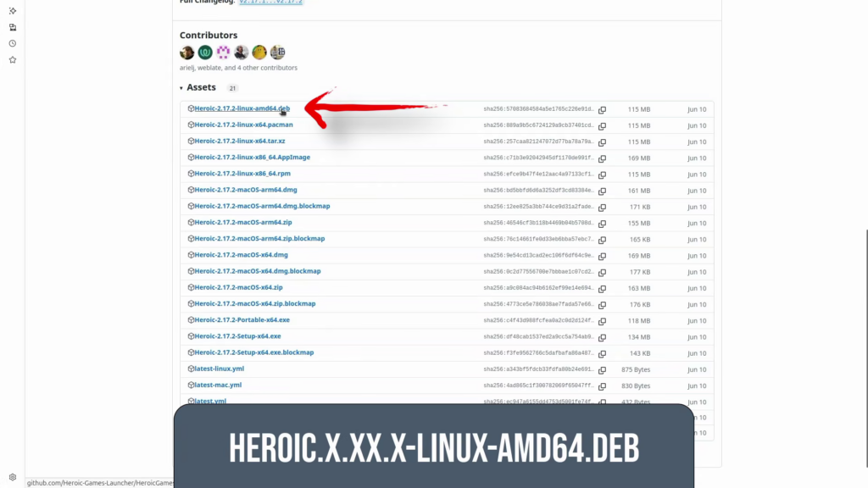The image size is (868, 488).
Task: Click the settings gear in bottom-left sidebar
Action: [x=13, y=477]
